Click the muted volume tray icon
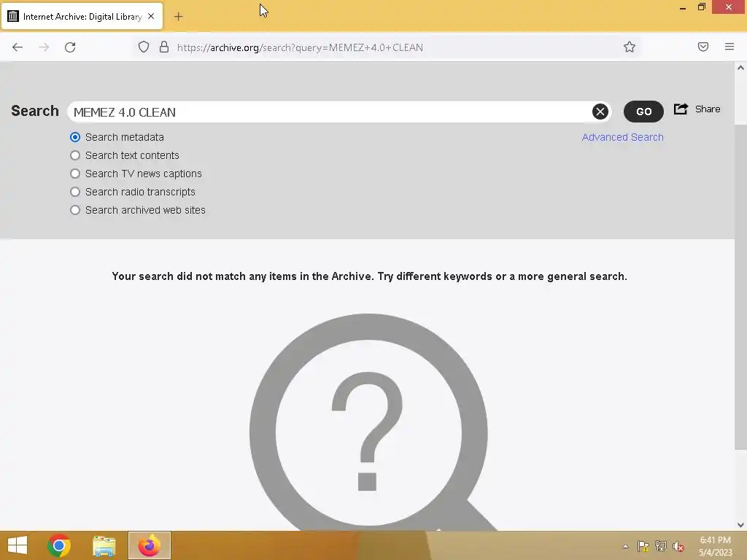Image resolution: width=747 pixels, height=560 pixels. [x=678, y=546]
